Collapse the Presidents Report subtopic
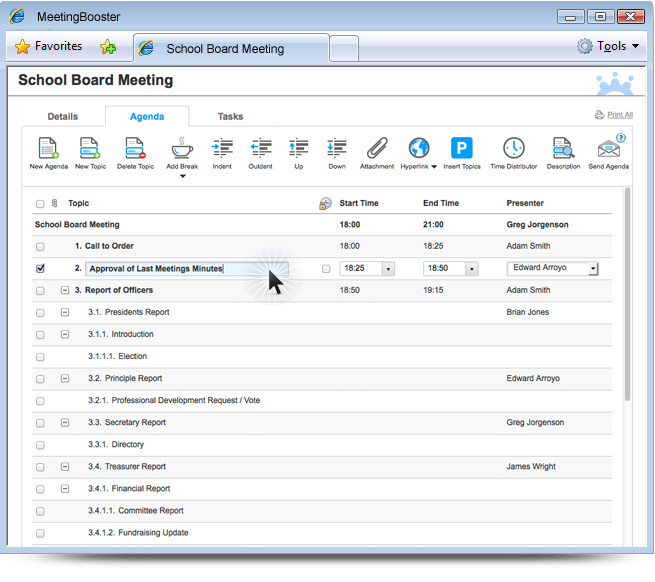This screenshot has width=655, height=582. [x=65, y=312]
